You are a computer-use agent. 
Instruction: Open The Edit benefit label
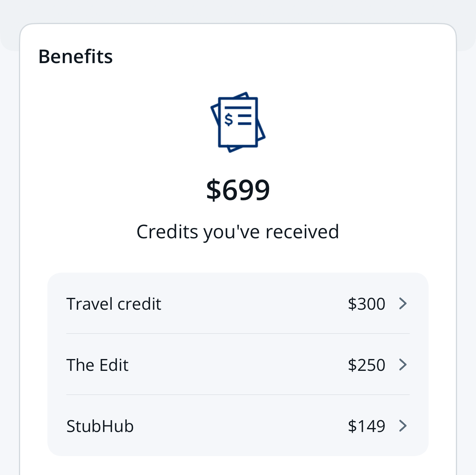click(97, 365)
